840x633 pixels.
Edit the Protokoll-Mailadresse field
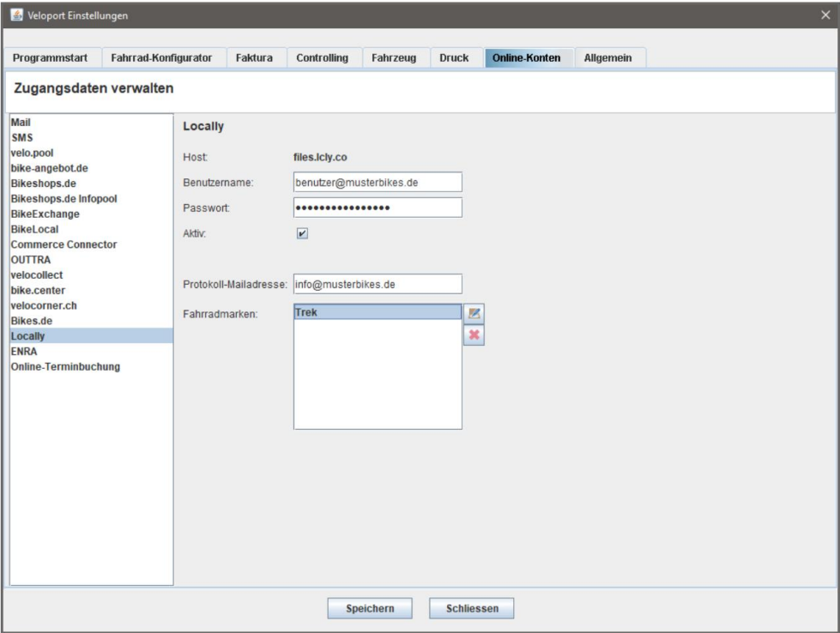point(378,285)
